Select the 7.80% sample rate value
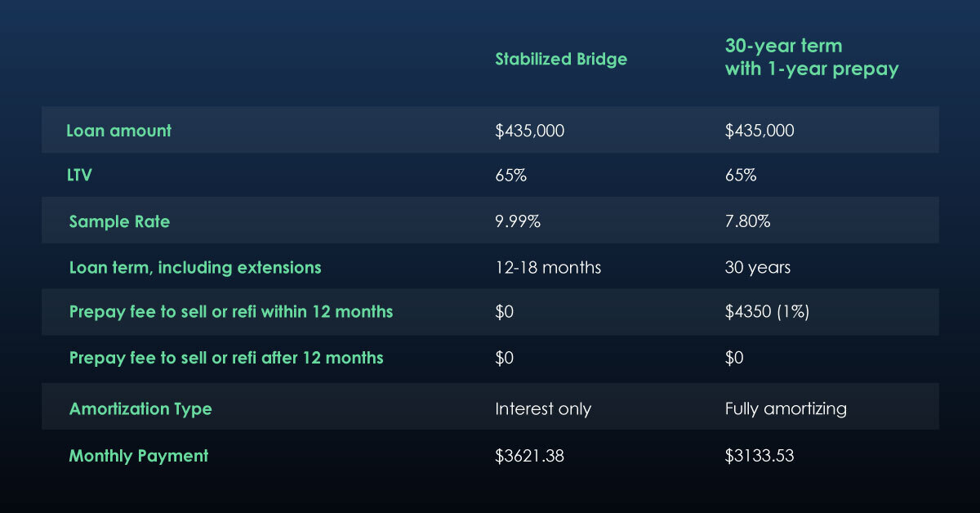The width and height of the screenshot is (980, 513). tap(747, 221)
